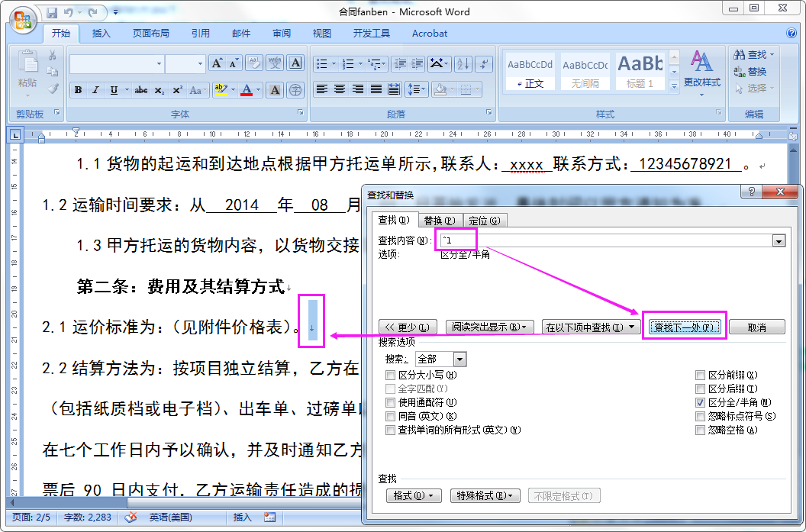806x532 pixels.
Task: Open Word help question icon
Action: tap(791, 33)
